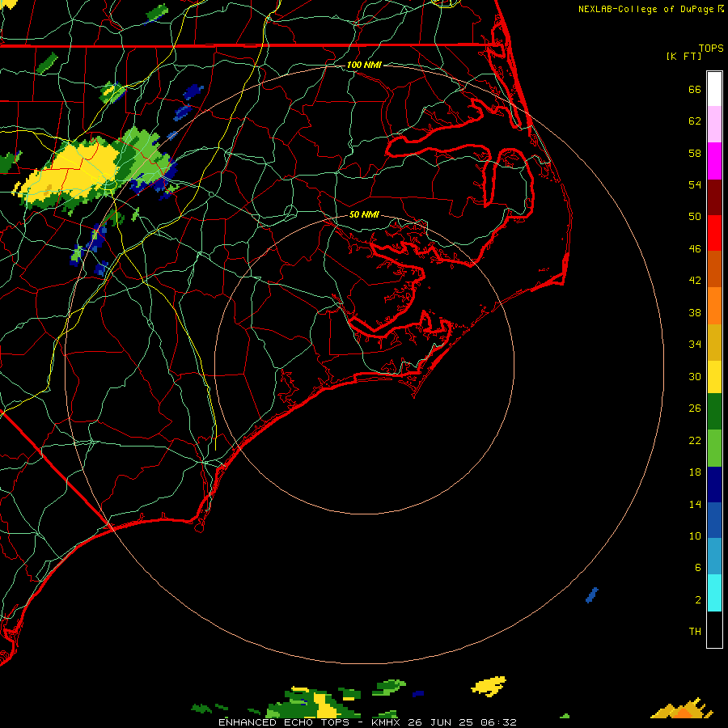Click the '66' legend value

695,89
